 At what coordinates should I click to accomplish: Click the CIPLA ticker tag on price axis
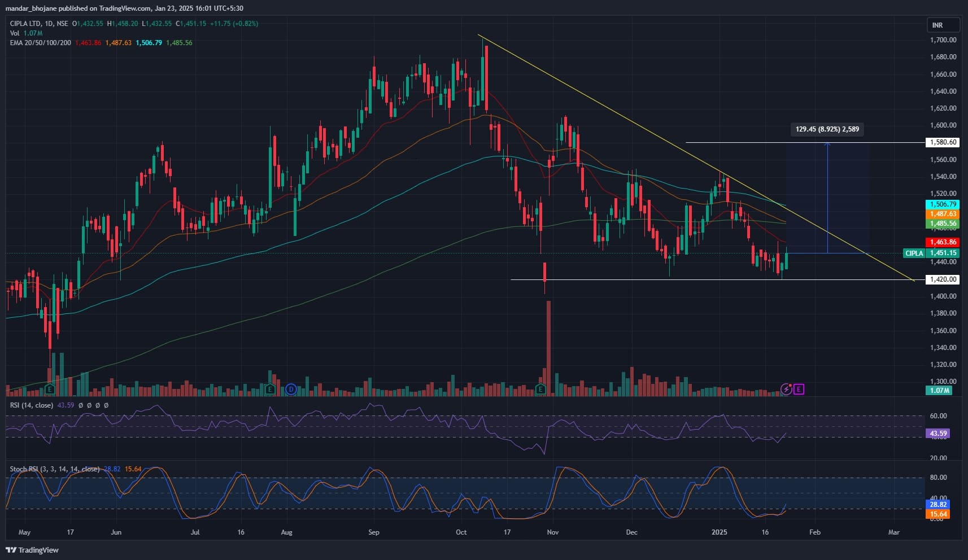point(914,253)
